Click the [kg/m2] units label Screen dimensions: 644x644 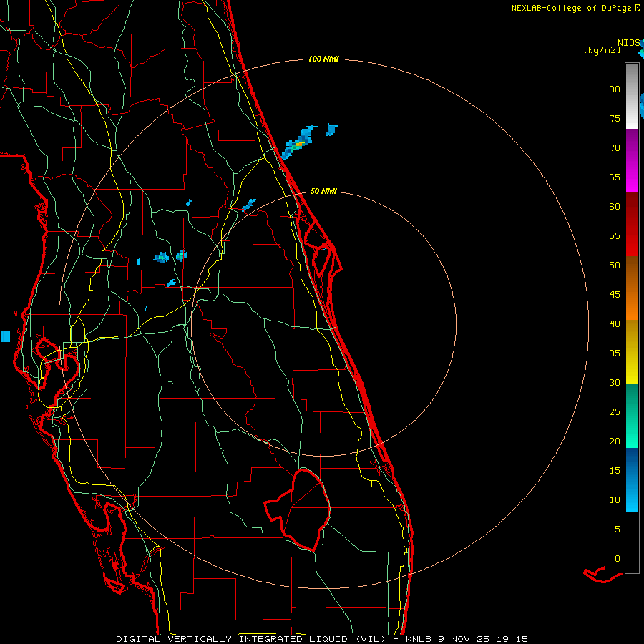tap(602, 50)
